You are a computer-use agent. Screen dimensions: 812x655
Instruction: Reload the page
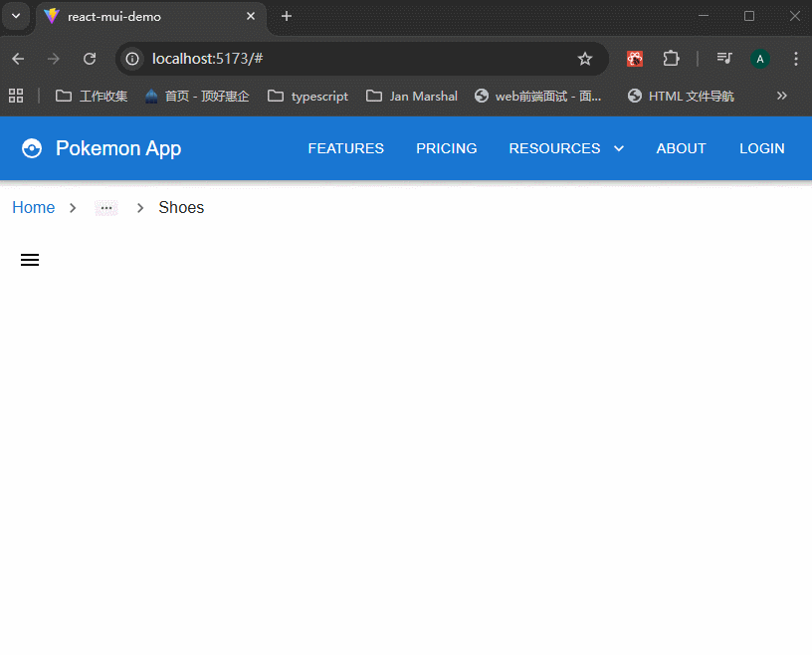pyautogui.click(x=90, y=59)
